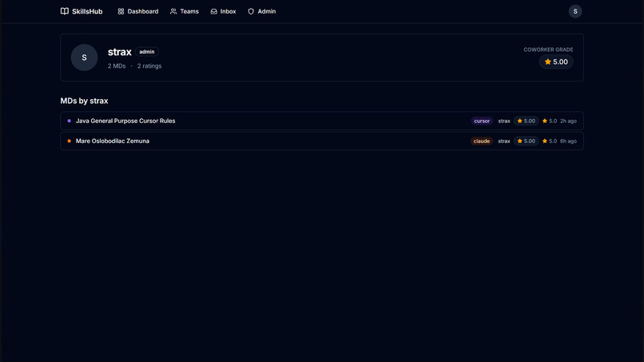Viewport: 644px width, 362px height.
Task: Click the 'MDs by strax' heading
Action: click(84, 101)
